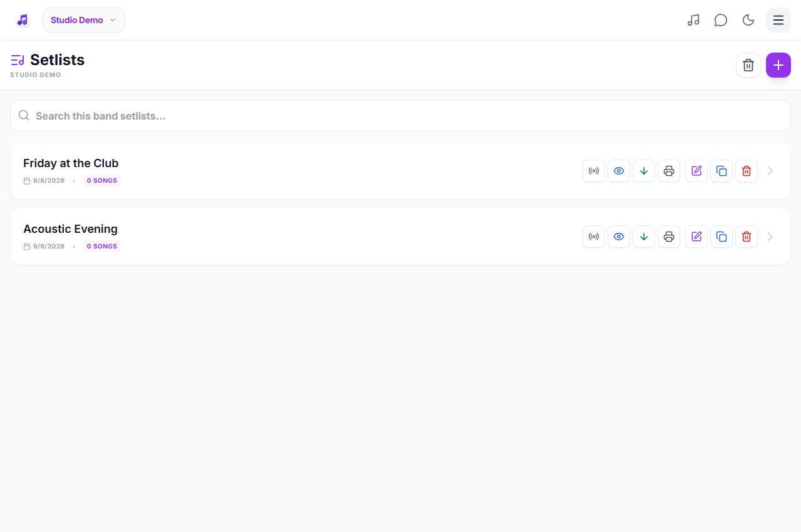Viewport: 801px width, 532px height.
Task: Delete the Acoustic Evening setlist
Action: pyautogui.click(x=747, y=237)
